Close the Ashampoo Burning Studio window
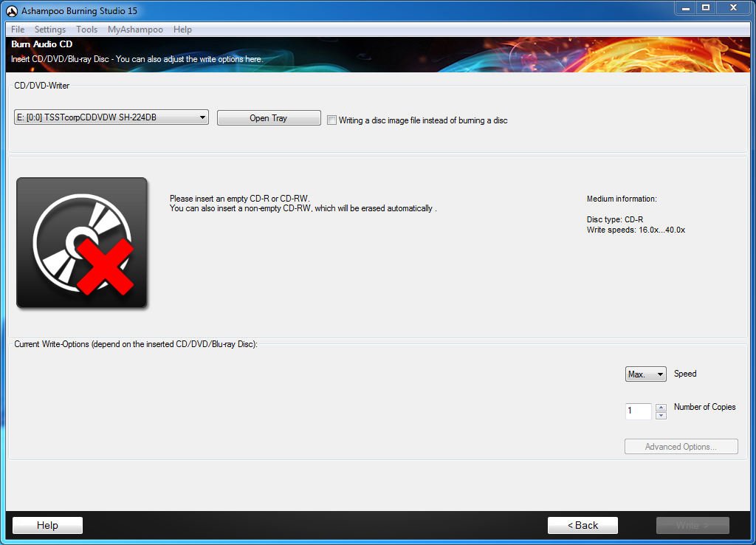756x545 pixels. click(733, 7)
